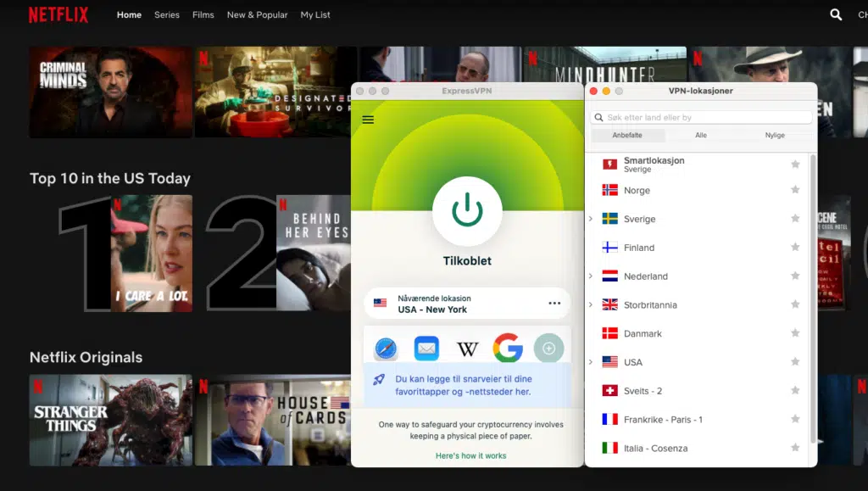Viewport: 868px width, 491px height.
Task: Open the Stranger Things thumbnail
Action: coord(111,420)
